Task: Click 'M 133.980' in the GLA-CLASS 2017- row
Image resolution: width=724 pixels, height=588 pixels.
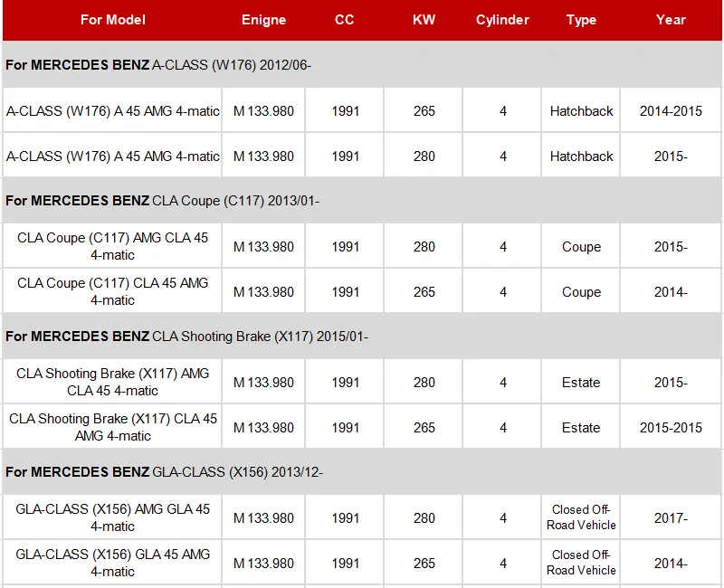Action: 263,517
